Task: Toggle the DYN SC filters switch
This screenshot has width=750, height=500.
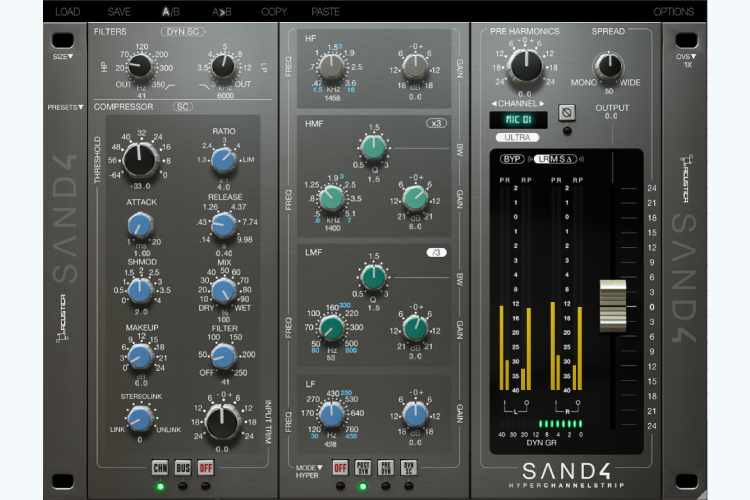Action: [183, 32]
